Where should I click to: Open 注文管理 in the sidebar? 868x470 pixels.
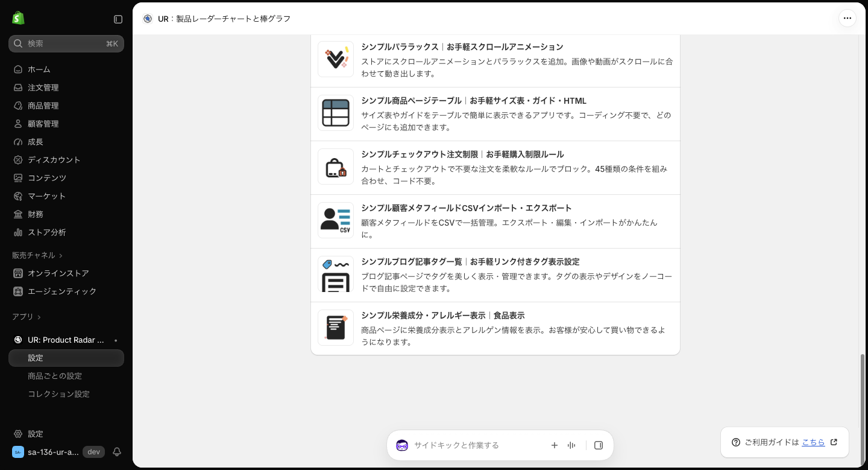pos(66,87)
